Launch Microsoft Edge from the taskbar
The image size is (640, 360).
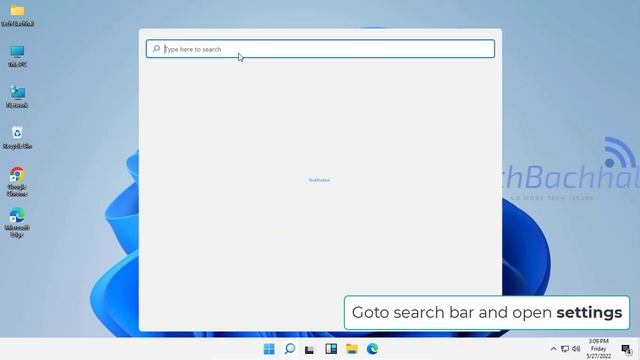click(372, 349)
